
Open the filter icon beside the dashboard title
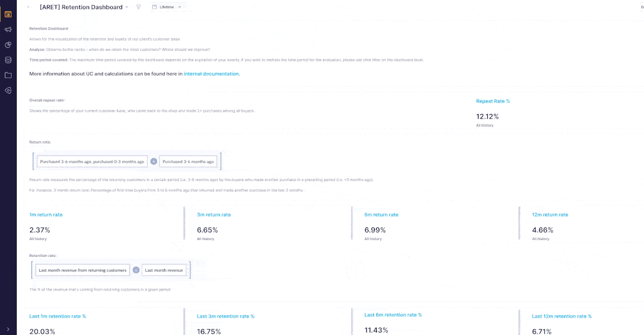pyautogui.click(x=138, y=6)
